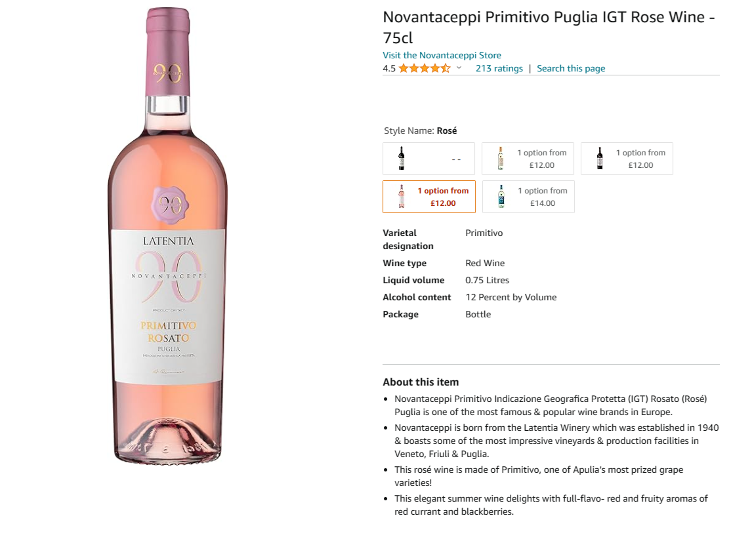Click the Red Wine type value
This screenshot has height=560, width=729.
[x=485, y=263]
